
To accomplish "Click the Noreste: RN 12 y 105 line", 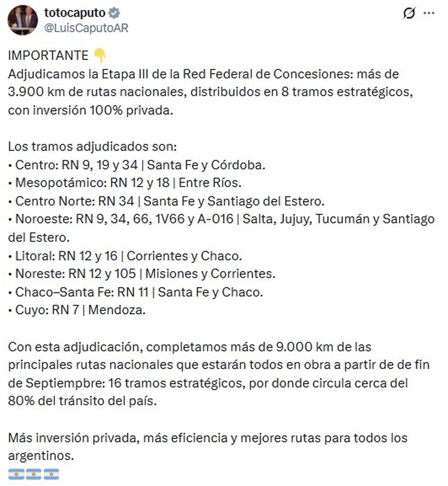I will click(141, 274).
